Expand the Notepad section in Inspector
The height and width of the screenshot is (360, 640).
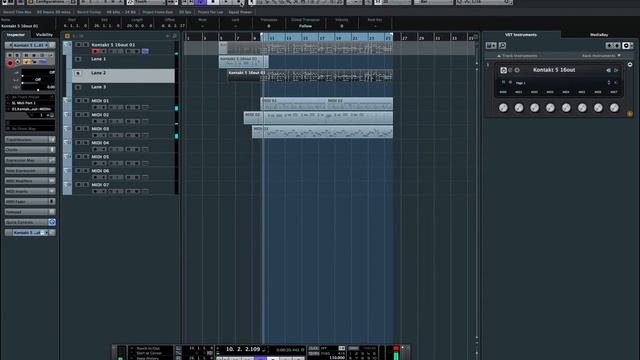pyautogui.click(x=30, y=212)
